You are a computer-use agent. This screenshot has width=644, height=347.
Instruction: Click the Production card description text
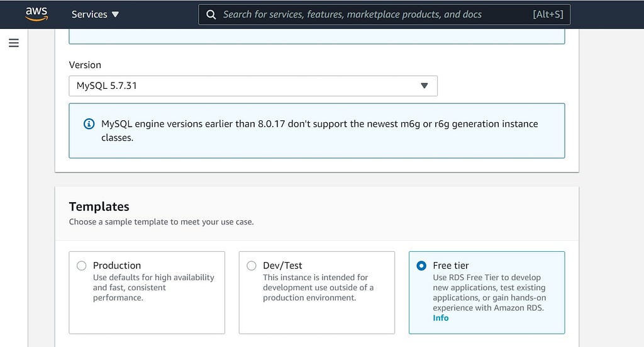(x=153, y=287)
